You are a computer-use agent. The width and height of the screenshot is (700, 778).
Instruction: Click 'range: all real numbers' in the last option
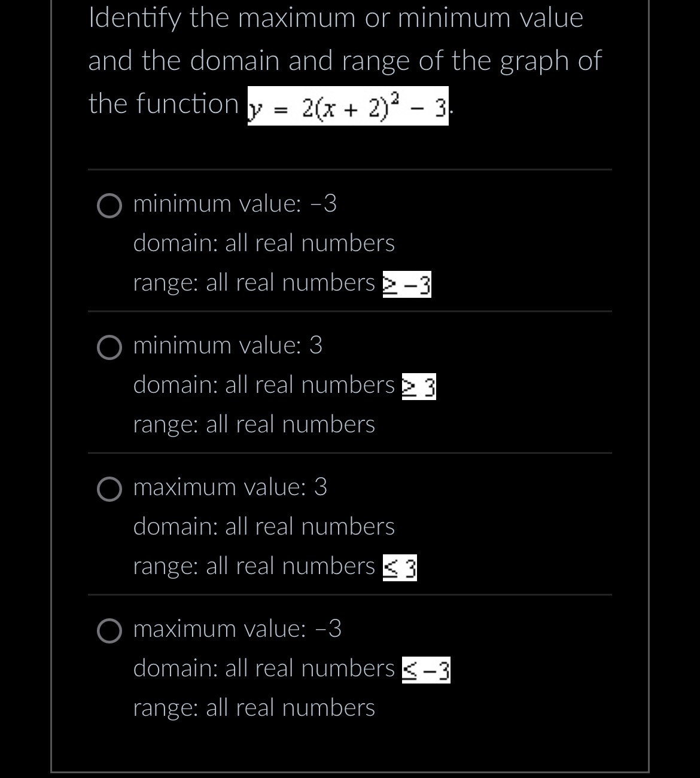coord(254,708)
